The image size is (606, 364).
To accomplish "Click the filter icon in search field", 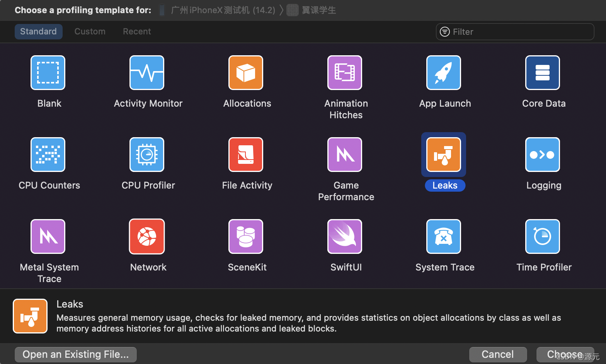I will (x=445, y=32).
